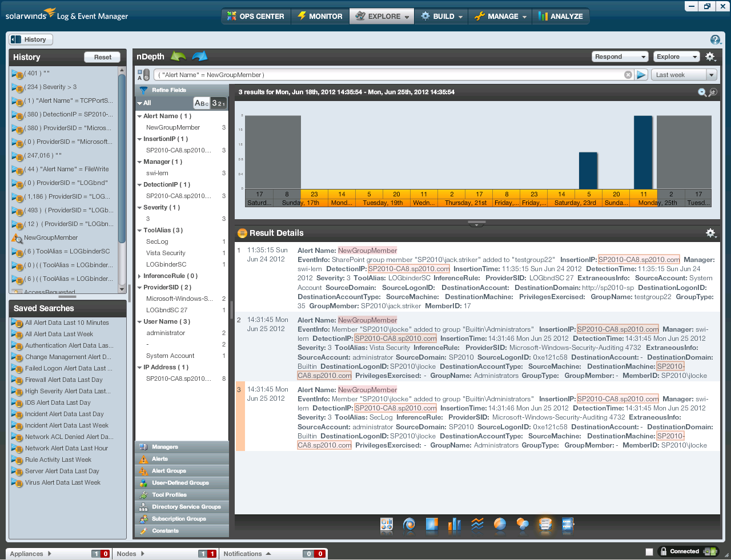
Task: Reset the History list
Action: 103,57
